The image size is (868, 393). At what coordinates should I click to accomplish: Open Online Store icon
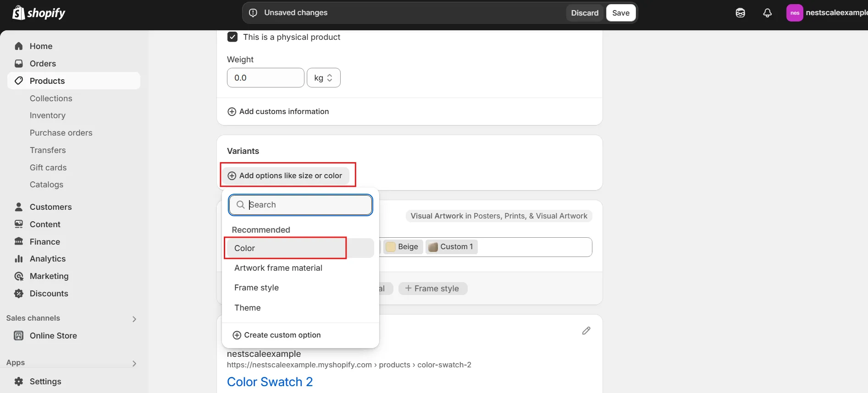tap(19, 336)
